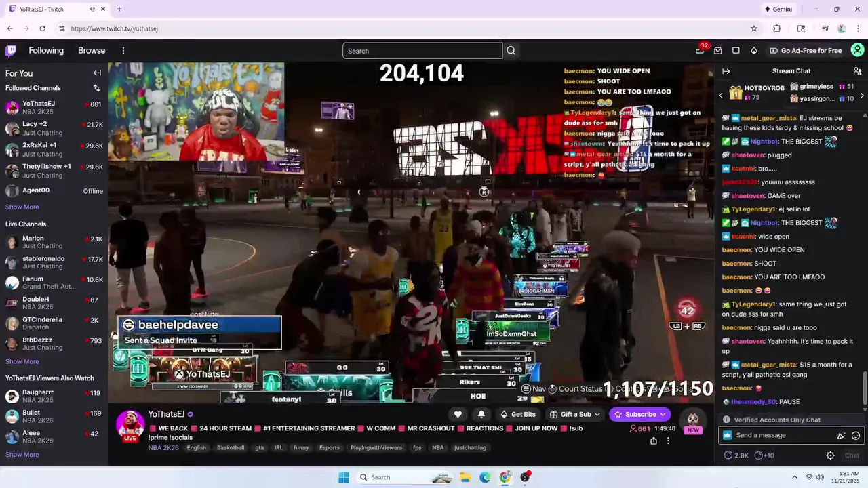Open QTCinderella channel

[x=54, y=323]
